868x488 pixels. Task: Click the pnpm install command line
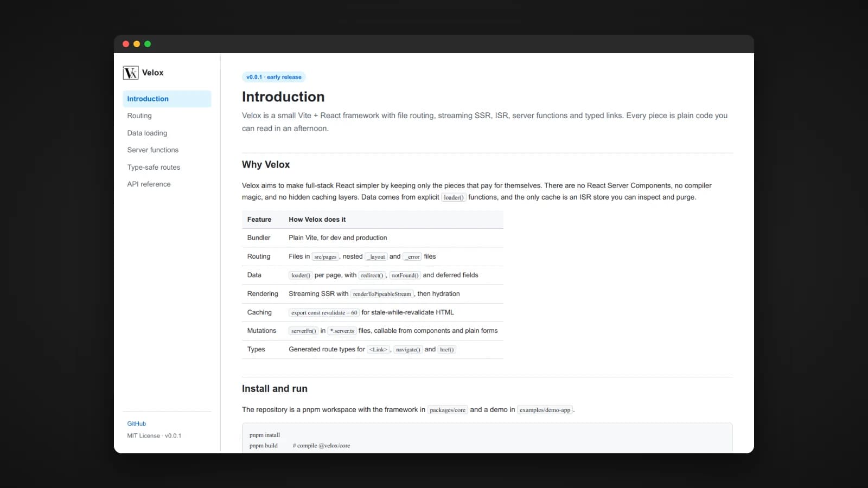265,435
